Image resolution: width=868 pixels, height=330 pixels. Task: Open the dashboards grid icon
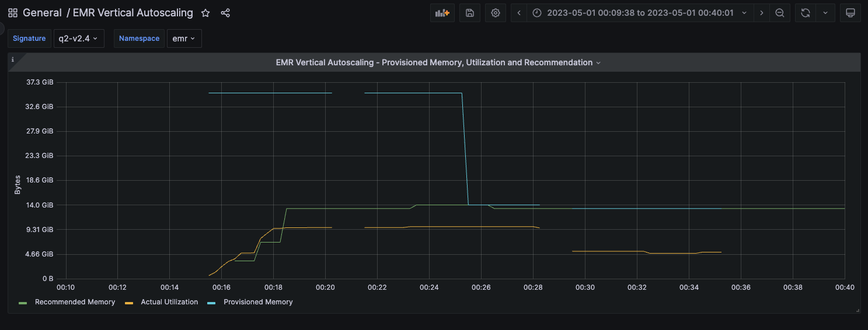pos(12,13)
